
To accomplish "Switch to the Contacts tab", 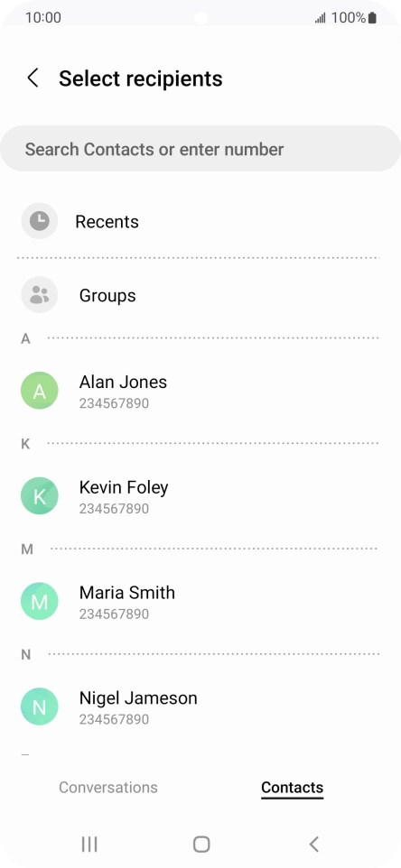I will tap(292, 787).
